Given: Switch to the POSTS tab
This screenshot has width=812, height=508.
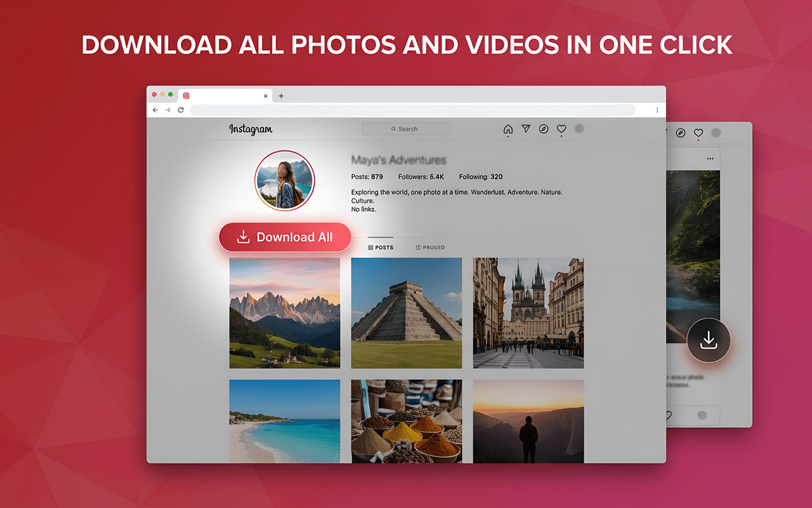Looking at the screenshot, I should pyautogui.click(x=381, y=248).
